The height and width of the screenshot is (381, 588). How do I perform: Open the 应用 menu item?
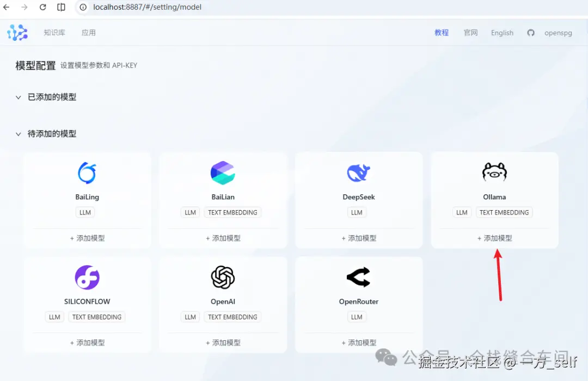pyautogui.click(x=89, y=33)
